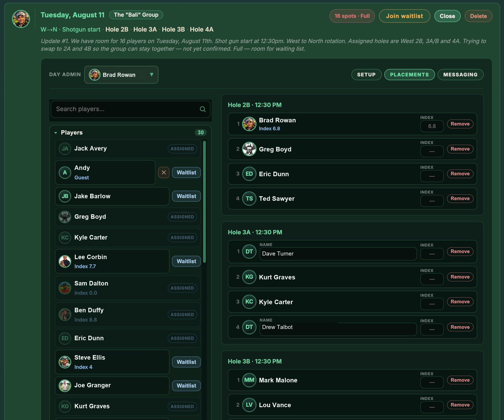Screen dimensions: 504x420
Task: Click Eric Dunn's ED avatar in the players list
Action: pyautogui.click(x=65, y=338)
